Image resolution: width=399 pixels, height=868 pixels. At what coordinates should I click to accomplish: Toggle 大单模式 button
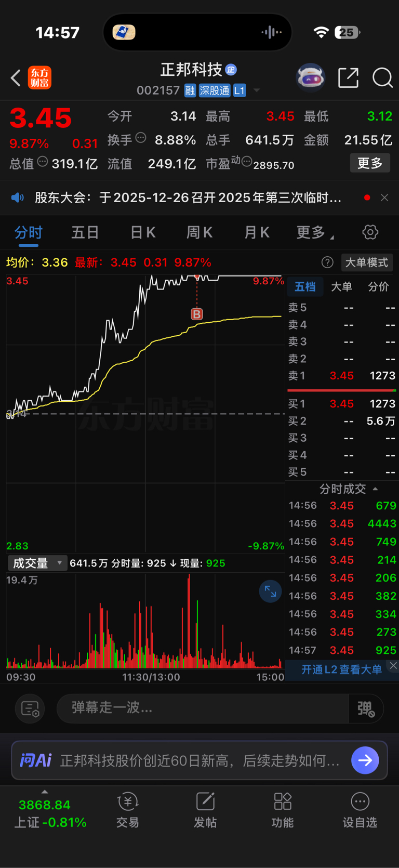click(367, 262)
